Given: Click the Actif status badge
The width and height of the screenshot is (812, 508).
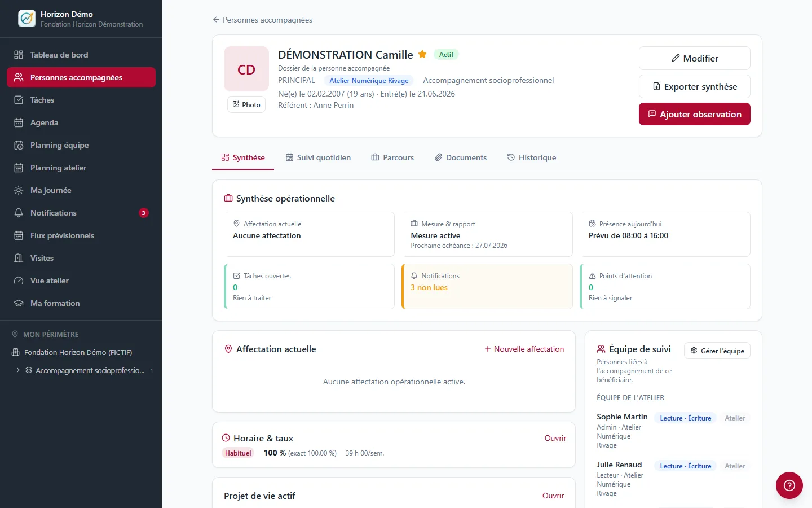Looking at the screenshot, I should [446, 55].
